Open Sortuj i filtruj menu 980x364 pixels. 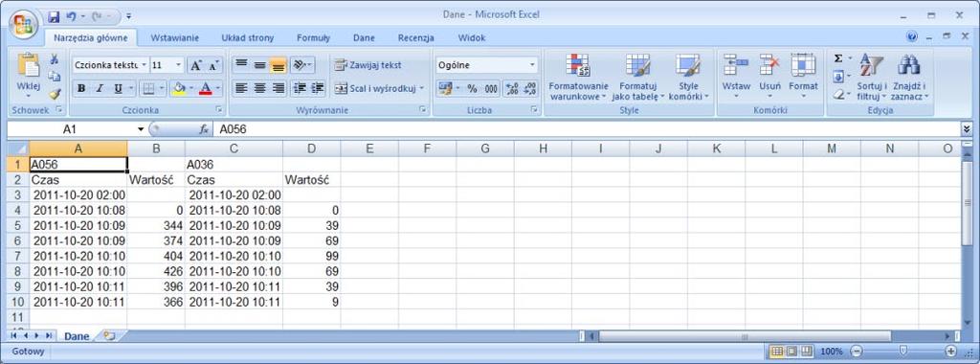(x=872, y=77)
